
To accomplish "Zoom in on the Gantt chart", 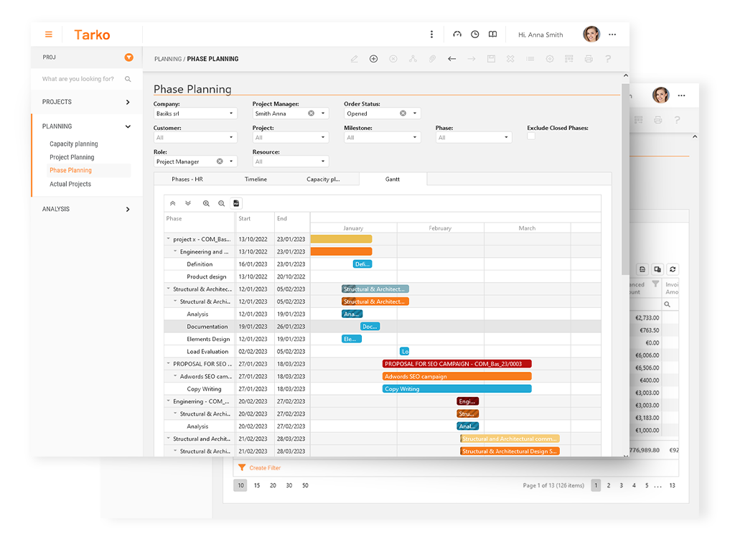I will point(206,204).
